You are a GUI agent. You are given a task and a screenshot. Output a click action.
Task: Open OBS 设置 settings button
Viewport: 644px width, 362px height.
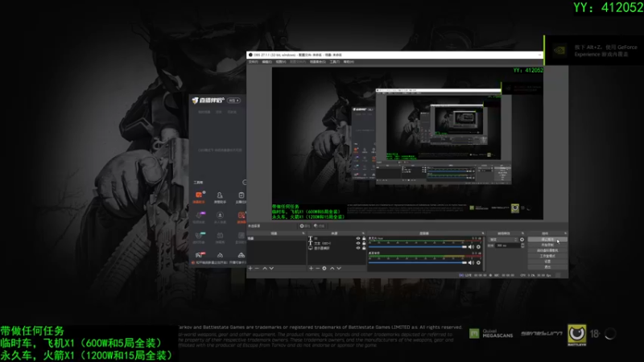(x=547, y=261)
